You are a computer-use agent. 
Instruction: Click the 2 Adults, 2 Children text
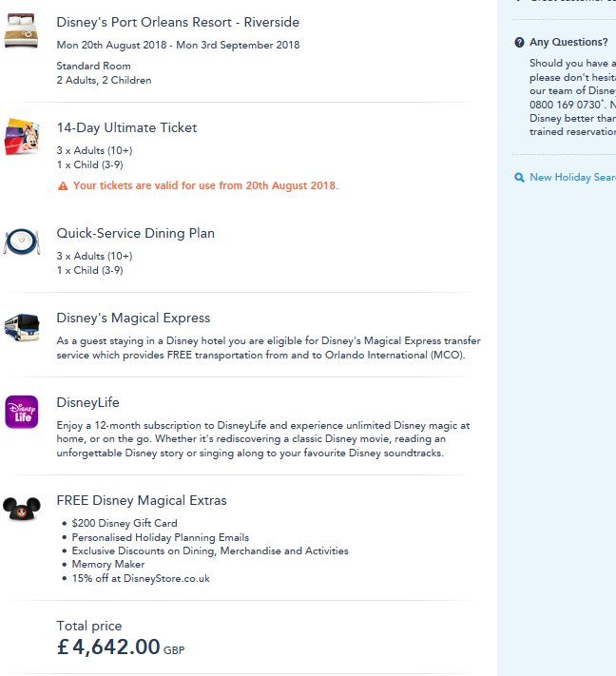pos(104,80)
